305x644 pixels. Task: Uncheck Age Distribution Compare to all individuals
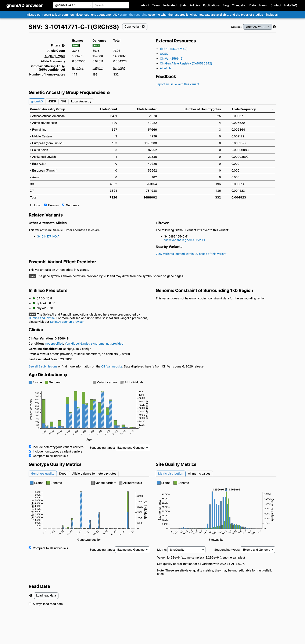(30, 455)
